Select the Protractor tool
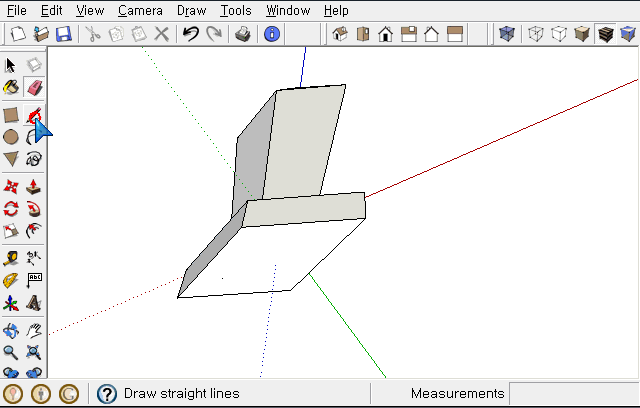The width and height of the screenshot is (640, 408). click(x=11, y=281)
